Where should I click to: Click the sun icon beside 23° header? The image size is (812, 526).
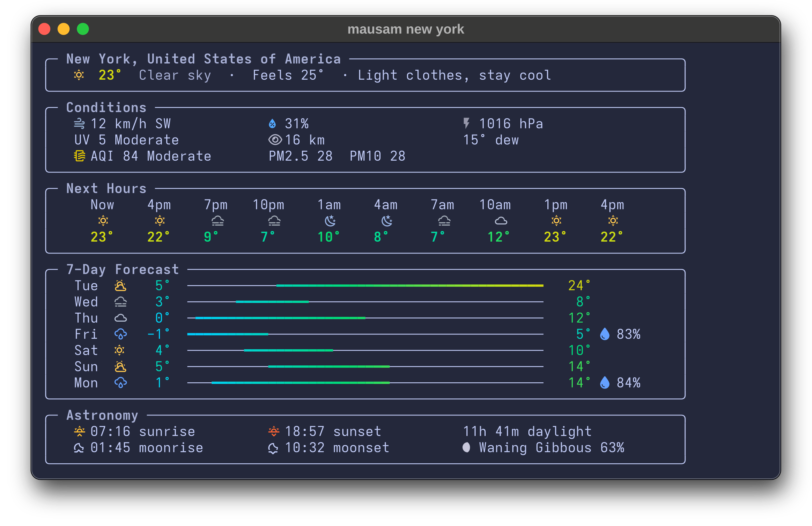point(79,75)
